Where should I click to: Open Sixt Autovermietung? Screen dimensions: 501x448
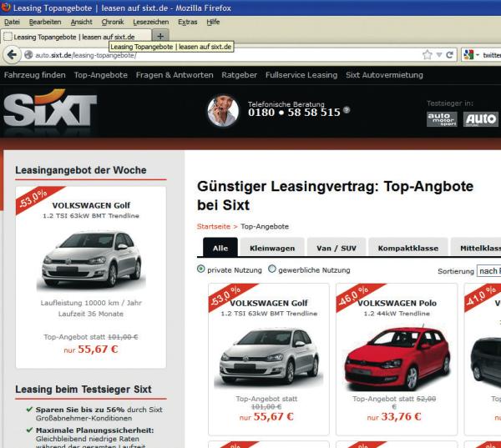pos(384,75)
